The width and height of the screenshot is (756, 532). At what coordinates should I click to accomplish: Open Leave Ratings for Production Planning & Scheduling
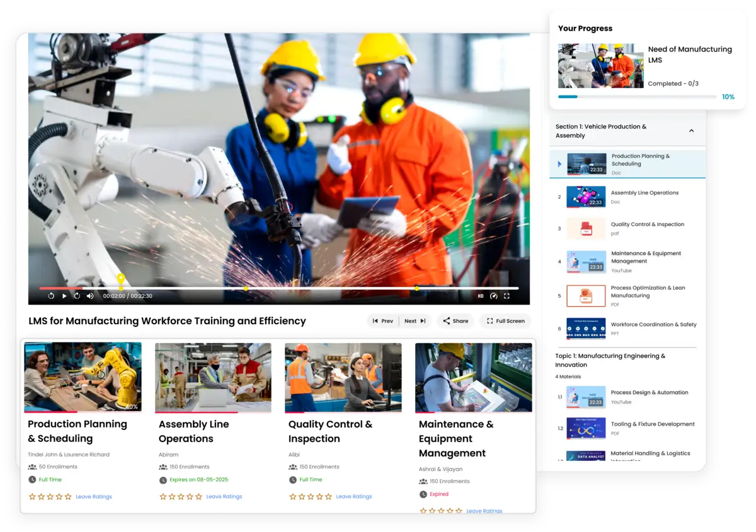tap(94, 496)
